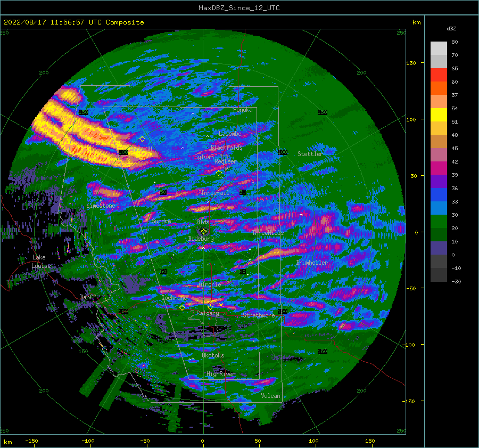The height and width of the screenshot is (448, 479).
Task: Click the Vulcan label
Action: click(x=271, y=396)
